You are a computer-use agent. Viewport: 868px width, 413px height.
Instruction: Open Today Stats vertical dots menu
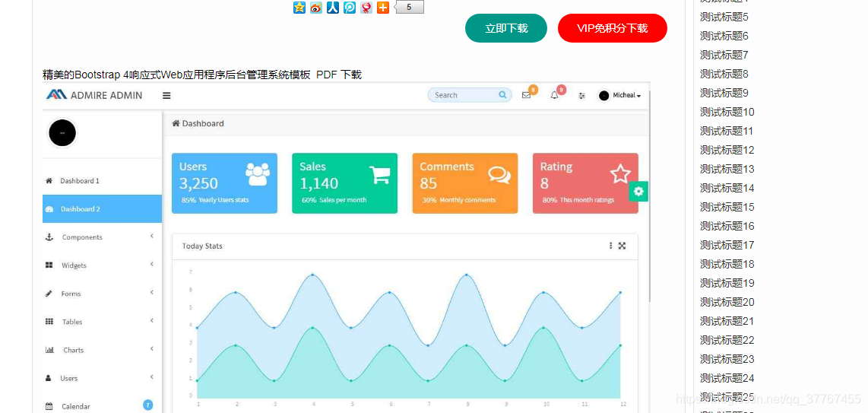tap(610, 246)
